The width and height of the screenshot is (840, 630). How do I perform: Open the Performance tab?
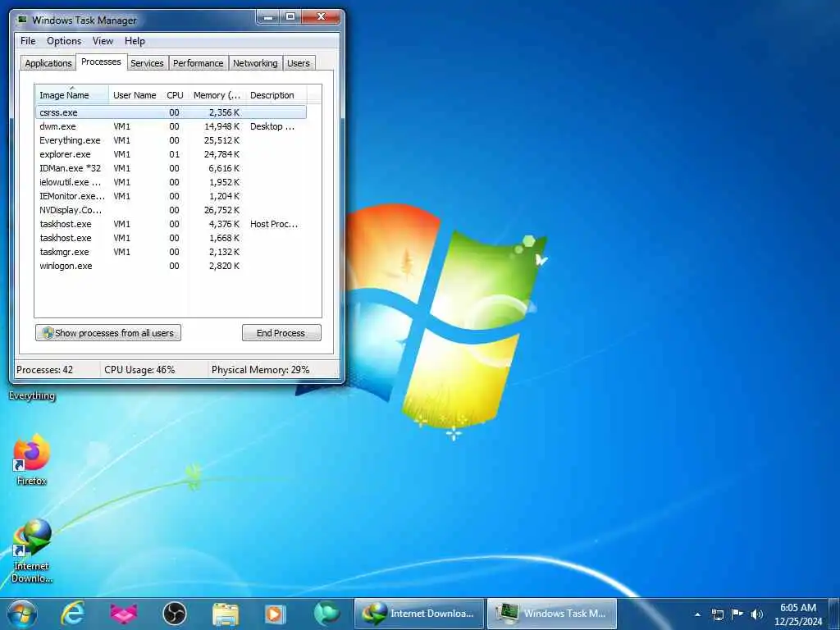click(x=199, y=63)
